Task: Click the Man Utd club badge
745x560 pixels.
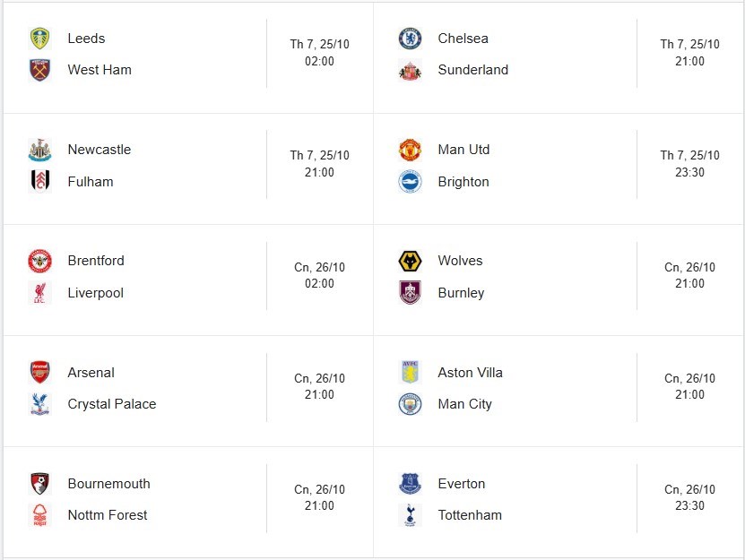Action: coord(410,150)
